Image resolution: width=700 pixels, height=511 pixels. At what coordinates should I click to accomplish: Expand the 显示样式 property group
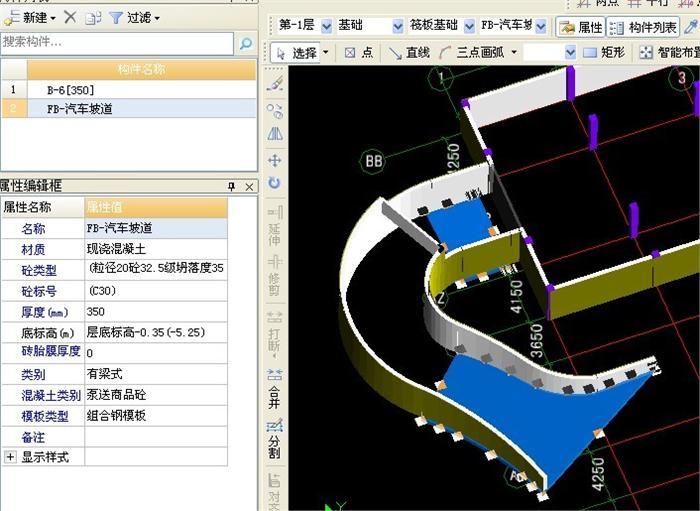(x=11, y=457)
